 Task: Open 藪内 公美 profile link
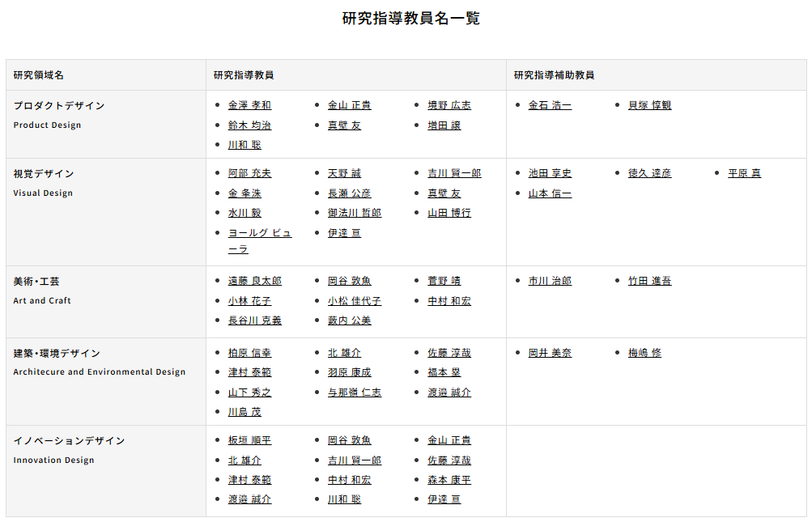click(x=350, y=320)
